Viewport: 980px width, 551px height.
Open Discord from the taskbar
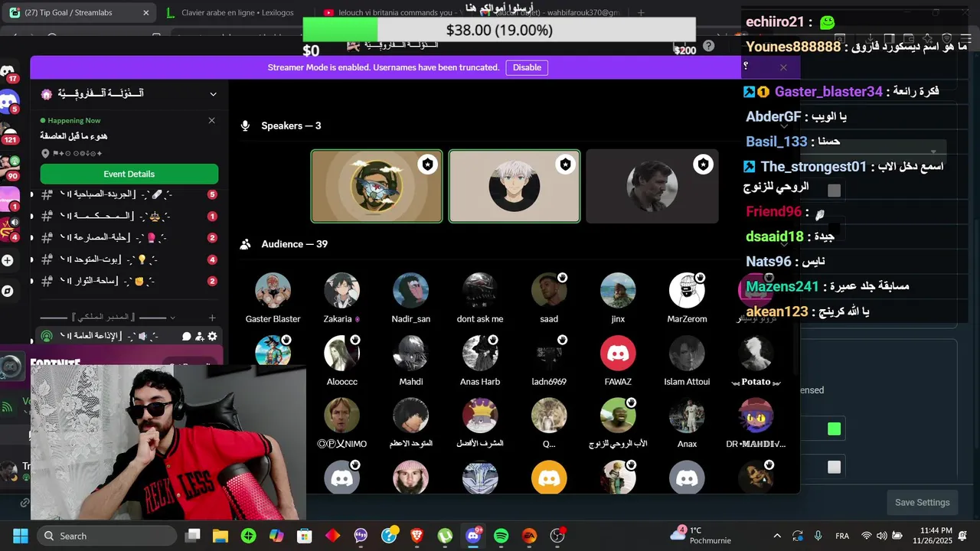click(473, 536)
